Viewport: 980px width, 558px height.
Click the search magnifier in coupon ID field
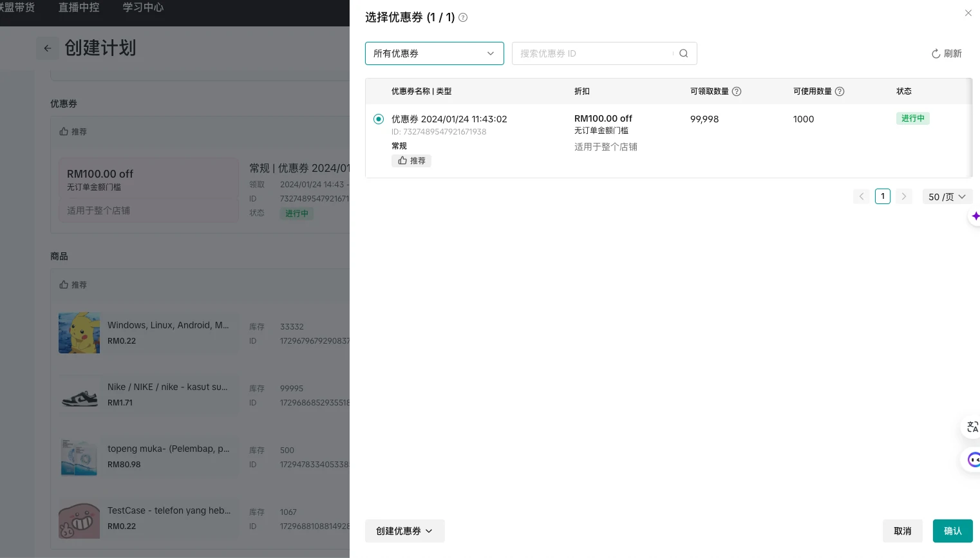tap(684, 53)
